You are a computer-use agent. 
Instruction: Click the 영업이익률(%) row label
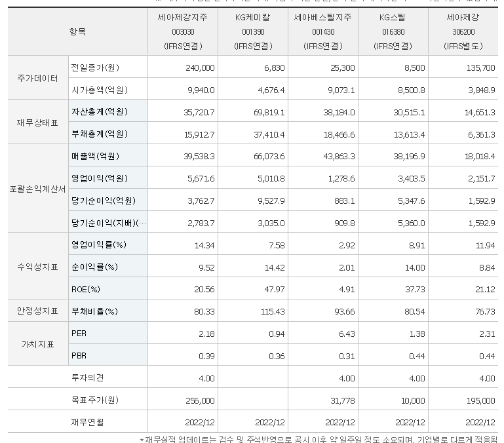[x=99, y=244]
